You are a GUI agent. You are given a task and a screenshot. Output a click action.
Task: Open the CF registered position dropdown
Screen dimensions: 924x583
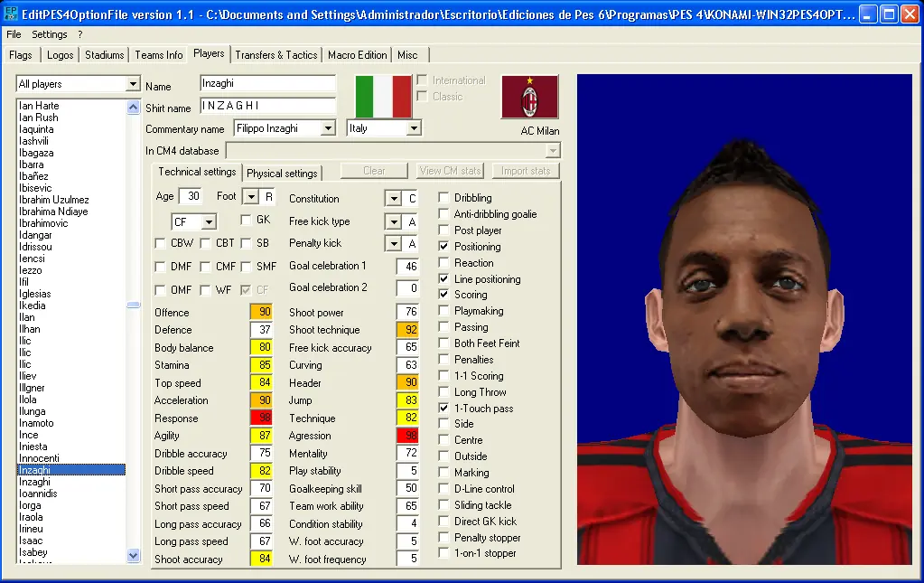point(209,222)
